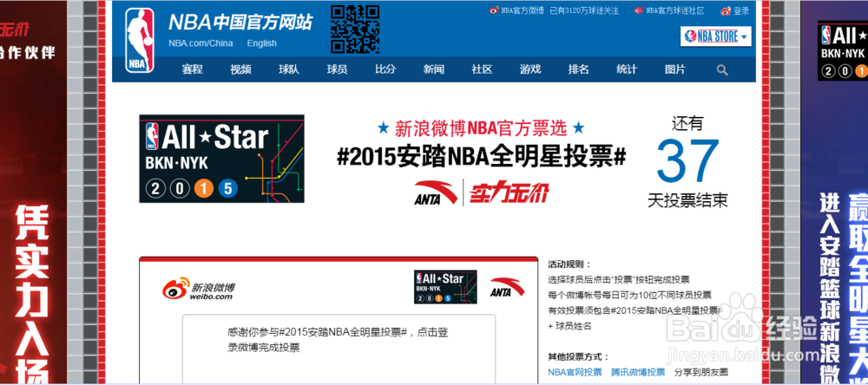This screenshot has height=385, width=868.
Task: Open the search magnifier icon
Action: pyautogui.click(x=722, y=69)
